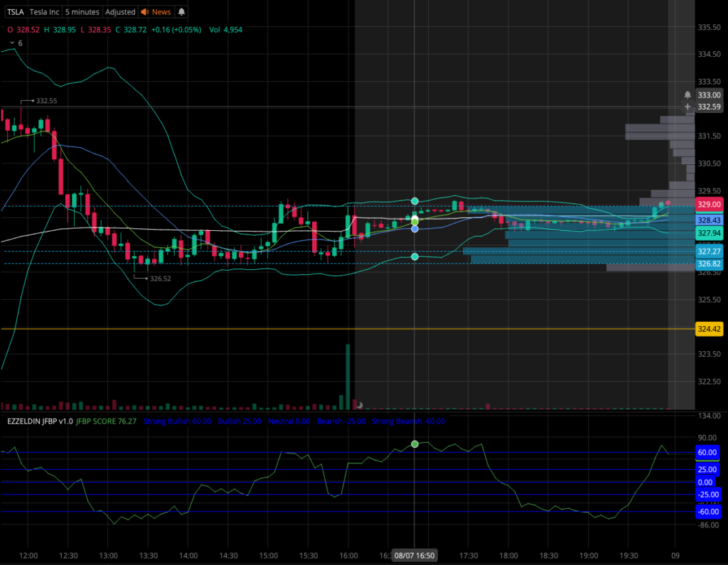Toggle the Adjusted price setting

(x=120, y=11)
